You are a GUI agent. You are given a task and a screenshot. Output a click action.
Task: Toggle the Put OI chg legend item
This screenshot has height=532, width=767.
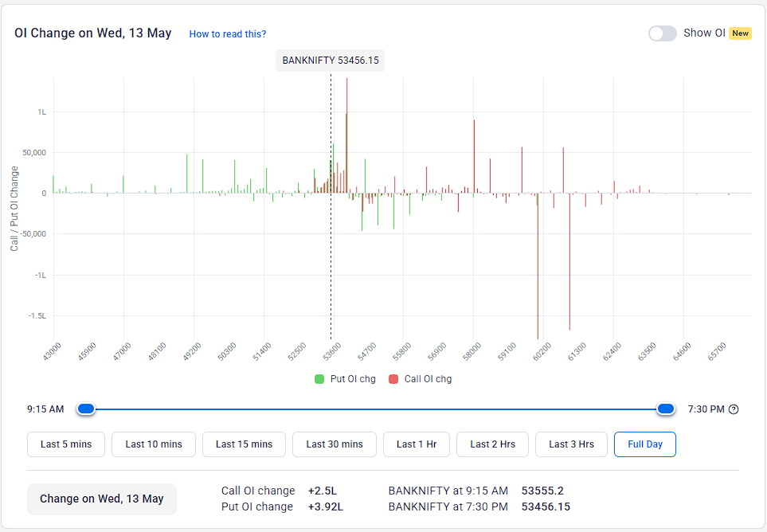click(x=346, y=379)
